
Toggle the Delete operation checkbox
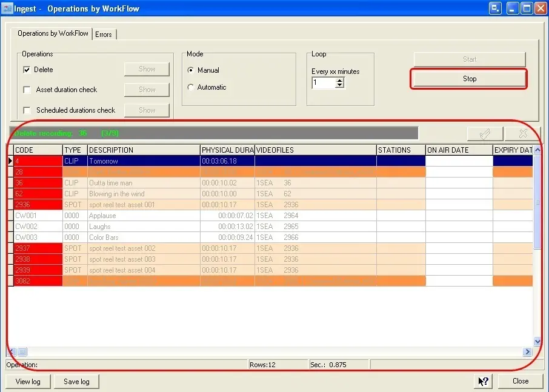tap(27, 70)
